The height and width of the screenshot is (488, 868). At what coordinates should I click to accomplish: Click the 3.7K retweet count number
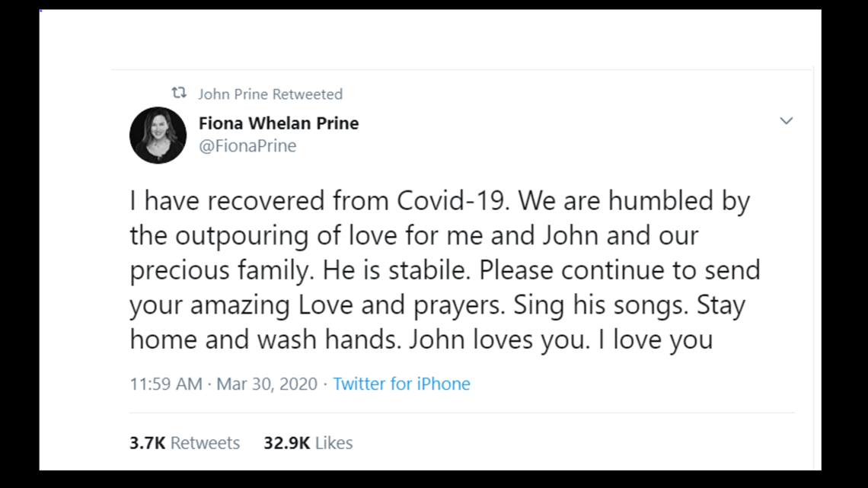point(148,443)
